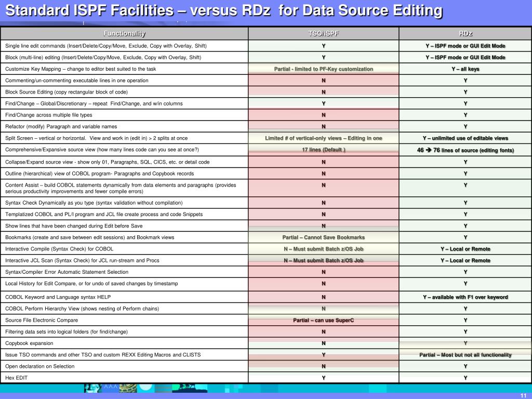Click 'Bookmarks (create and save between edit sessions)'
Screen dimensions: 532x399
(x=89, y=237)
